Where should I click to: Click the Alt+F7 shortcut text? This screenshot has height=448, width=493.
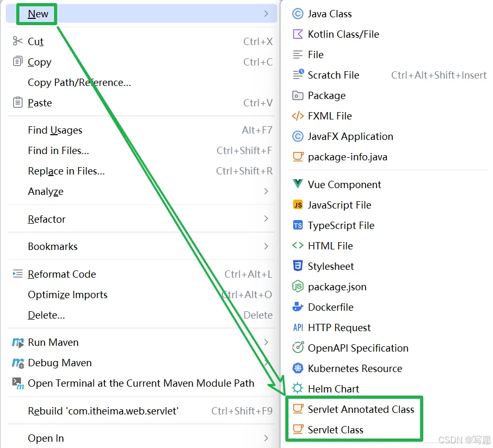click(257, 130)
